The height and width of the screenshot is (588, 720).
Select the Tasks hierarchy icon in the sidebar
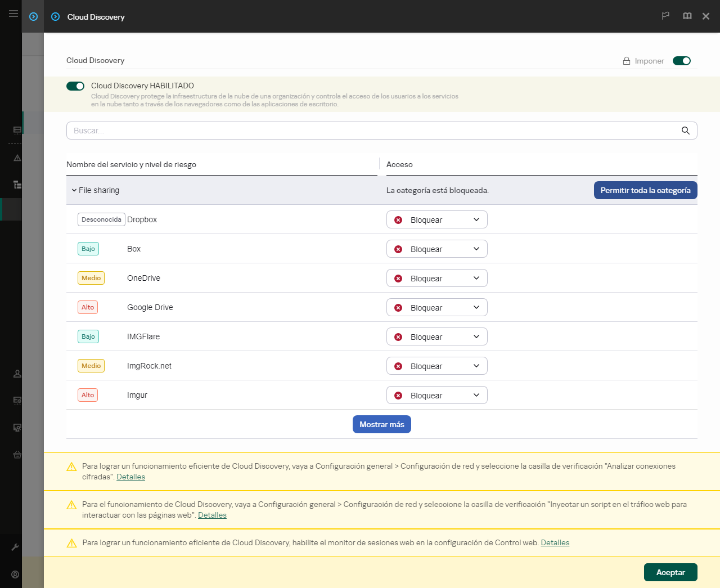coord(17,185)
